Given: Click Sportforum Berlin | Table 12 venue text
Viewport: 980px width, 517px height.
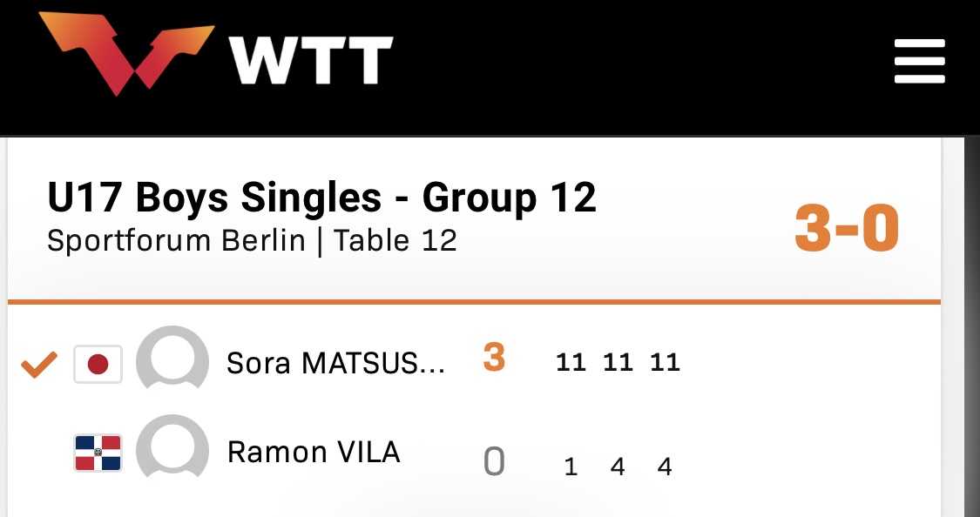Looking at the screenshot, I should tap(252, 240).
